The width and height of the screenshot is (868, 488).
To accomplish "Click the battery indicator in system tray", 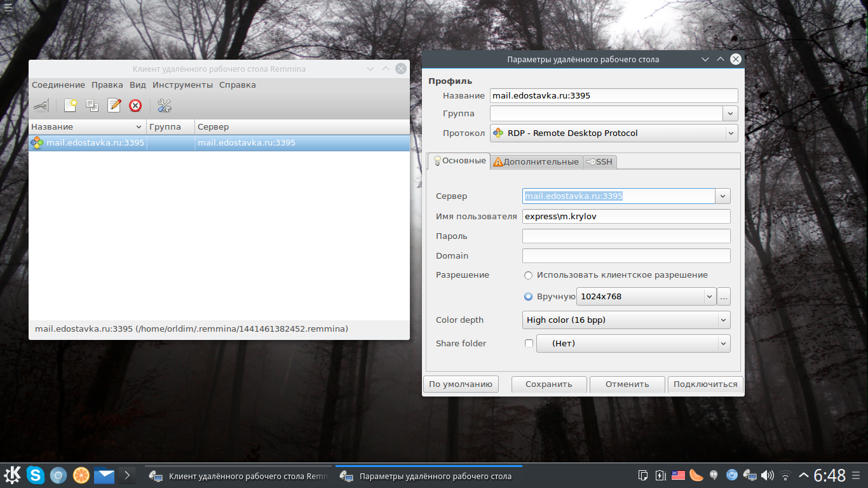I will (660, 475).
